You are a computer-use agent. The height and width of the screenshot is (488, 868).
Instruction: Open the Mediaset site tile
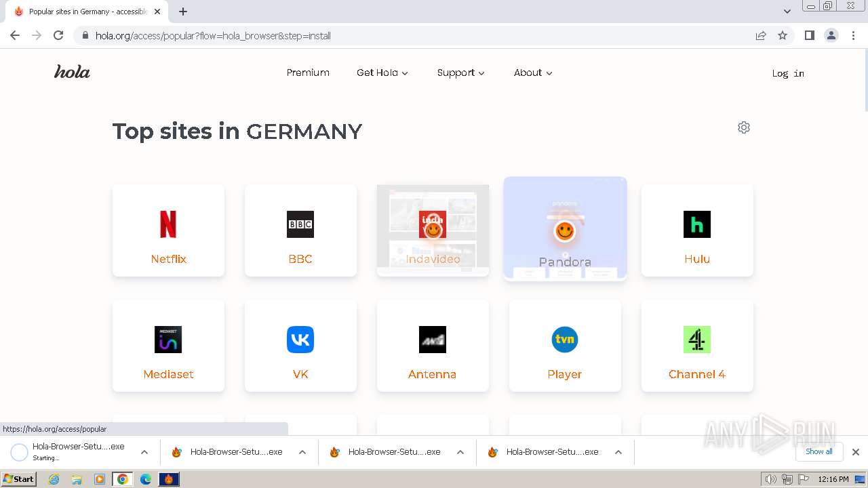tap(168, 346)
